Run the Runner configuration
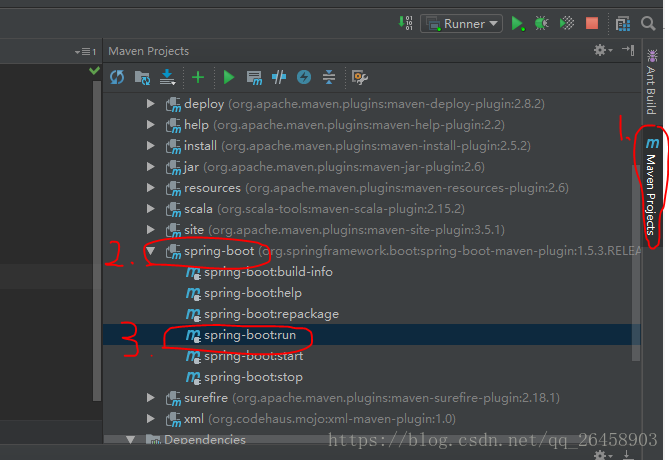Screen dimensions: 669x460 point(517,23)
